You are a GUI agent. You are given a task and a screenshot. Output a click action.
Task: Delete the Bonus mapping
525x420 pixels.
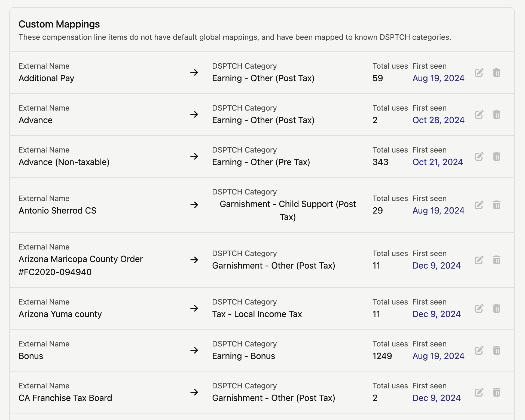497,350
